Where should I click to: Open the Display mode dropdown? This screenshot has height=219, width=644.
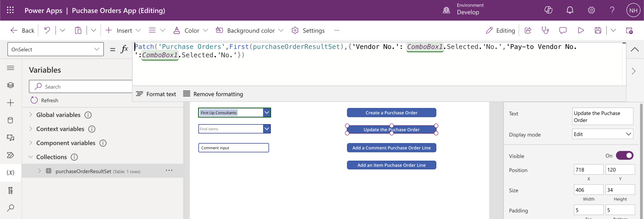pyautogui.click(x=602, y=134)
